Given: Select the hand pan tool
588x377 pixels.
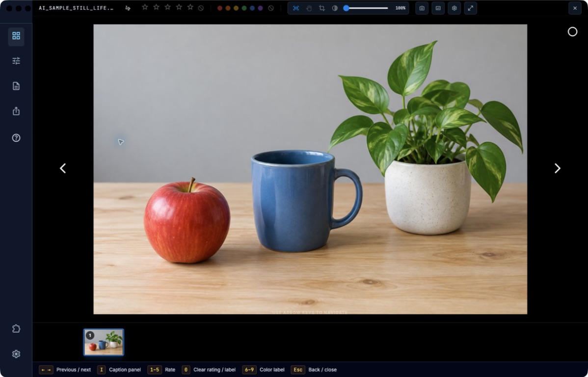Looking at the screenshot, I should pyautogui.click(x=309, y=8).
